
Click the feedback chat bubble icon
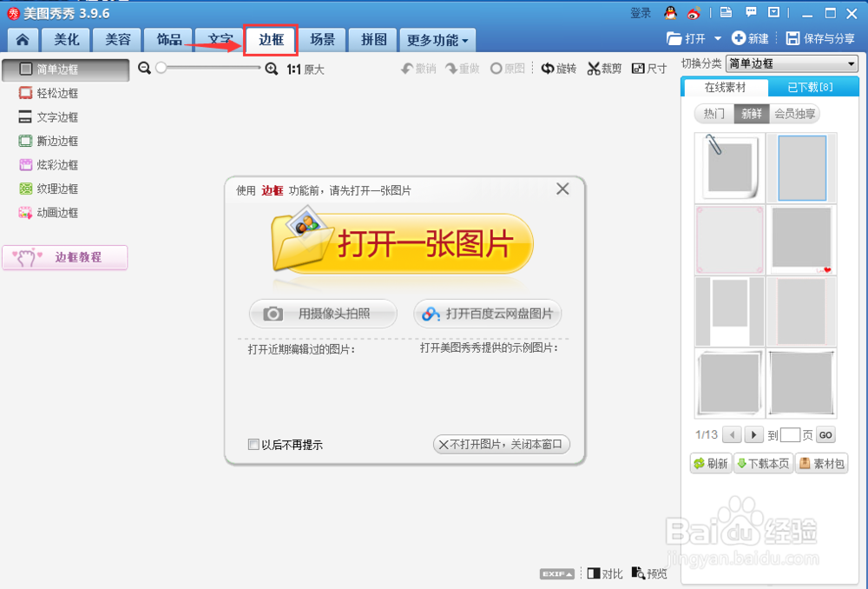point(751,12)
